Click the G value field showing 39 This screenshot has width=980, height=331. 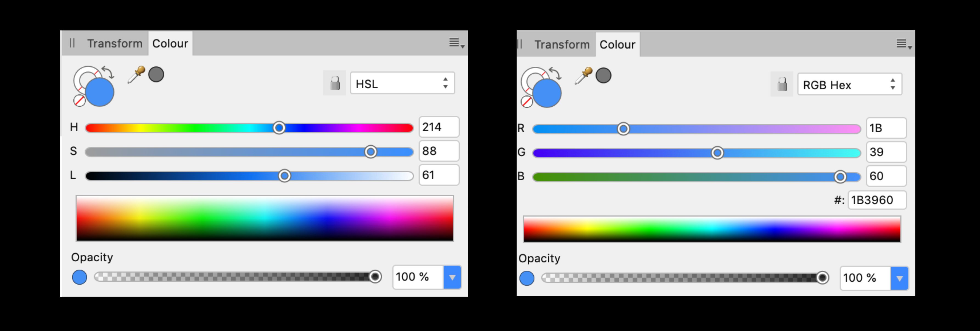pyautogui.click(x=886, y=152)
